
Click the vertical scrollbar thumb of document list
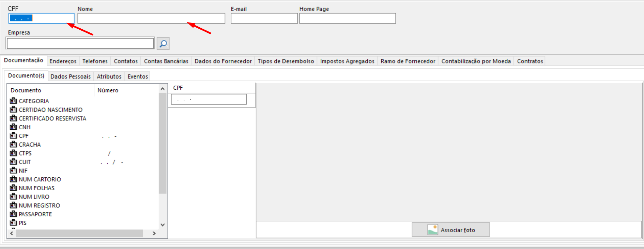163,143
